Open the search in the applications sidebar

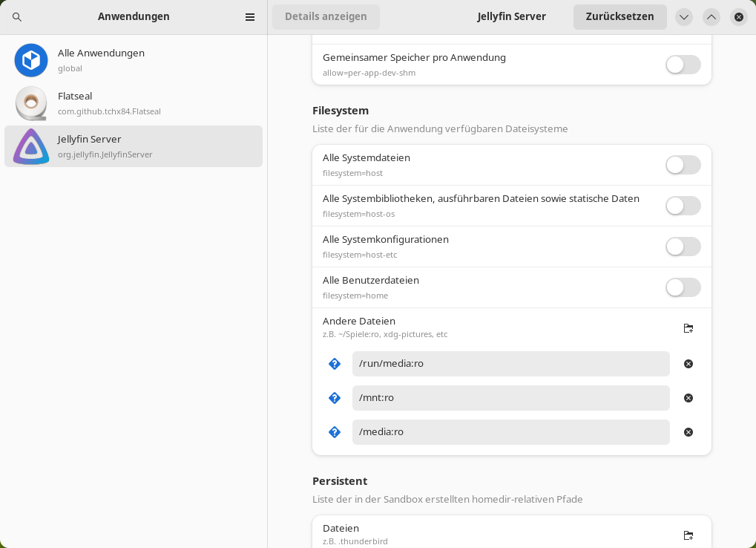16,16
